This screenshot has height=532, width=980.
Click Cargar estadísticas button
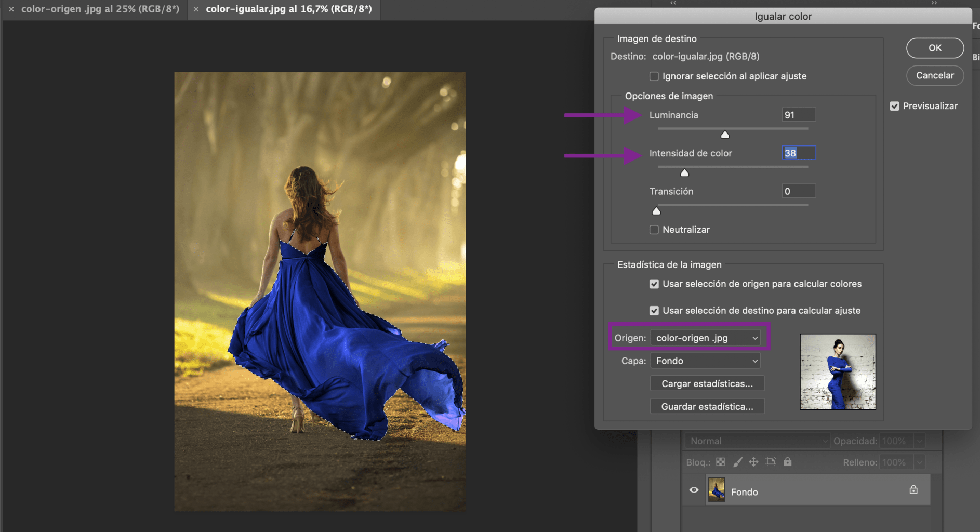707,383
